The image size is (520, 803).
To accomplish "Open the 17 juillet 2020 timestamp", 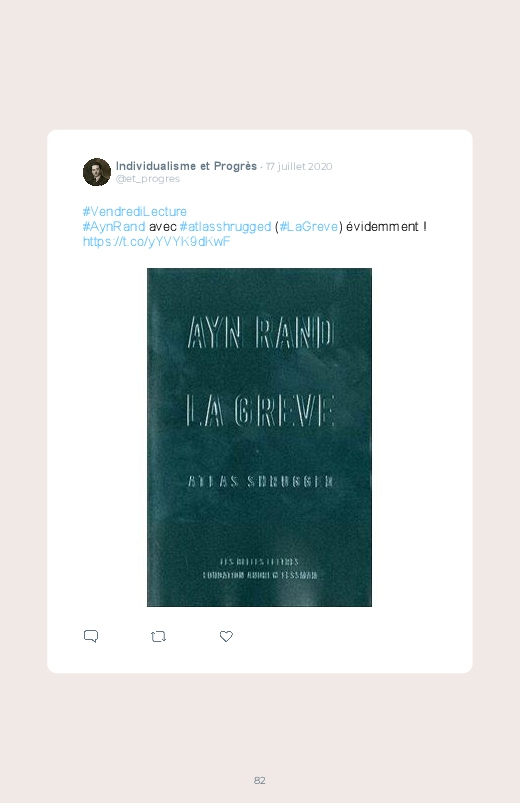I will pyautogui.click(x=299, y=166).
